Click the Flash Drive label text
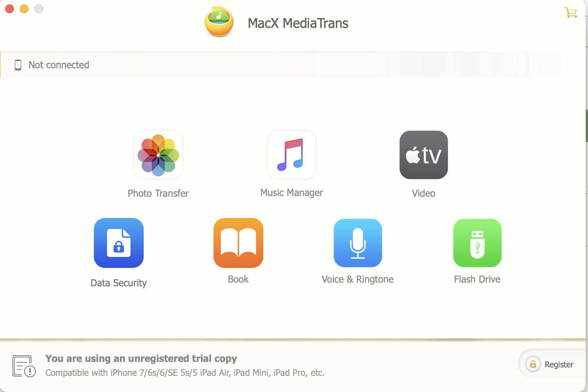The image size is (588, 392). point(477,279)
